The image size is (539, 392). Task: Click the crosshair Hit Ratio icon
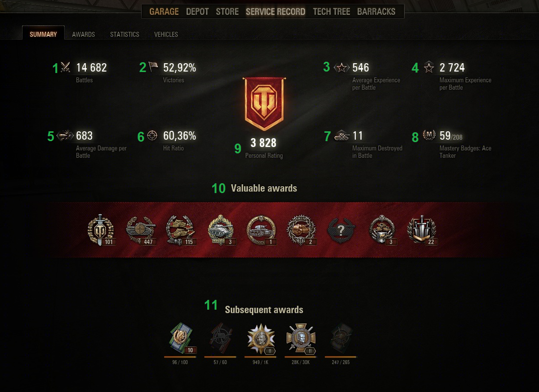pos(152,135)
